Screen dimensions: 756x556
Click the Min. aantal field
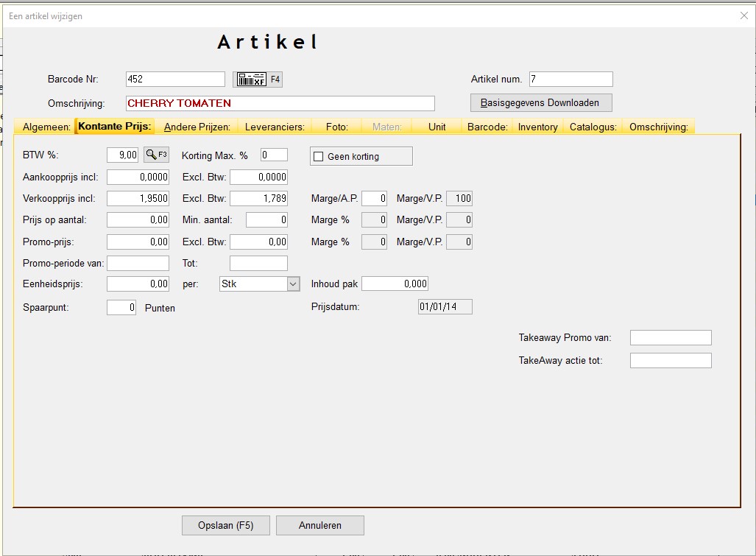pyautogui.click(x=266, y=220)
